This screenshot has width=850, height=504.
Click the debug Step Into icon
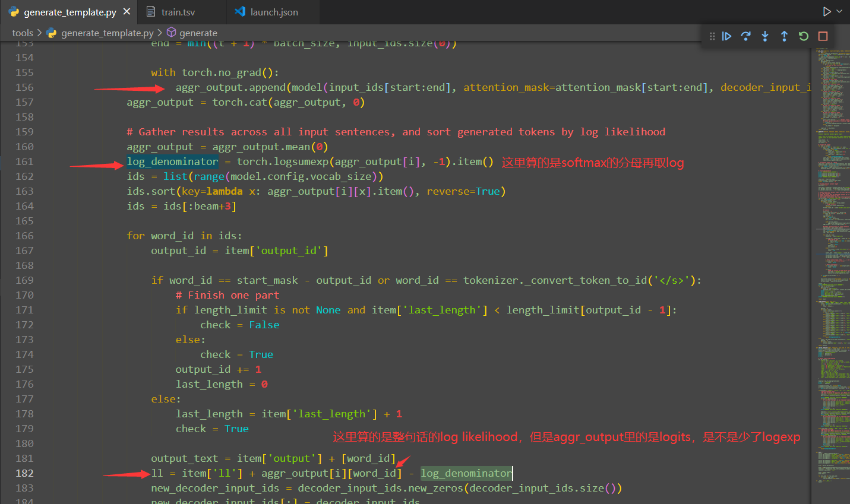(765, 36)
